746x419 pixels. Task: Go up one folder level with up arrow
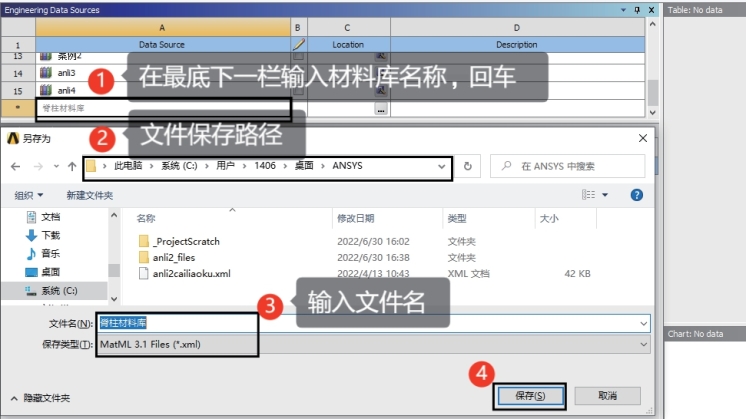[72, 166]
